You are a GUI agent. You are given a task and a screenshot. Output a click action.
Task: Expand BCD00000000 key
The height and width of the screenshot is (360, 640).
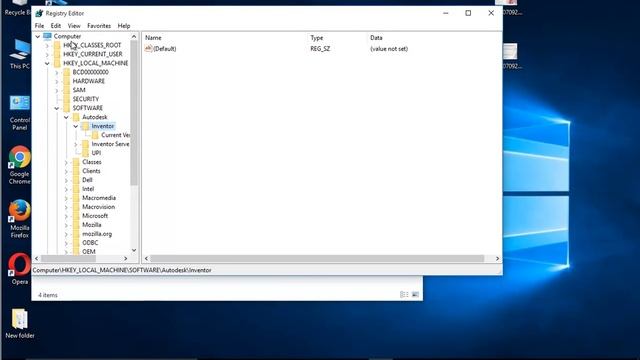coord(57,72)
